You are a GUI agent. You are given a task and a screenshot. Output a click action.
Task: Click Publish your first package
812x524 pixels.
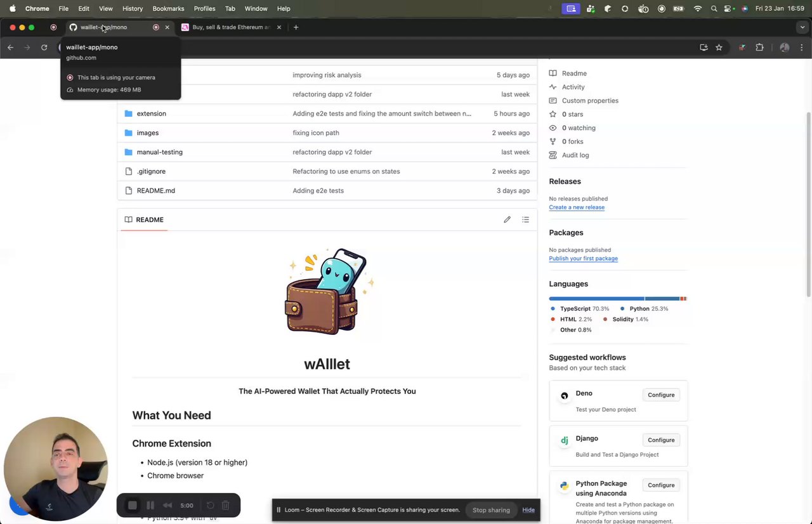tap(583, 259)
